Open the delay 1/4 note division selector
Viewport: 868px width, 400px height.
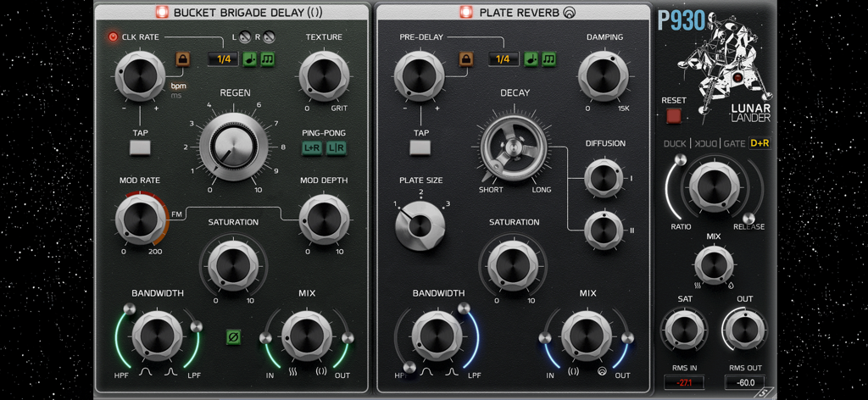(223, 59)
